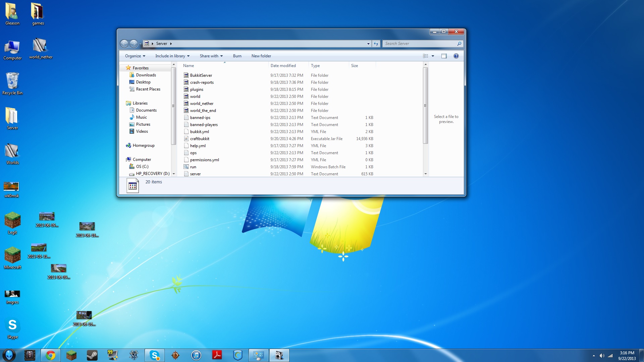Launch iTunes from the taskbar
This screenshot has width=644, height=362.
tap(196, 355)
